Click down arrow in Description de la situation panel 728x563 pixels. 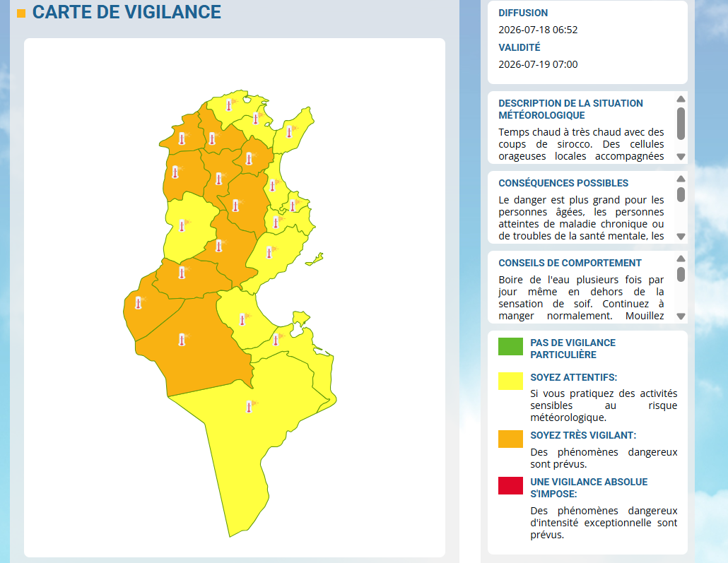[681, 157]
